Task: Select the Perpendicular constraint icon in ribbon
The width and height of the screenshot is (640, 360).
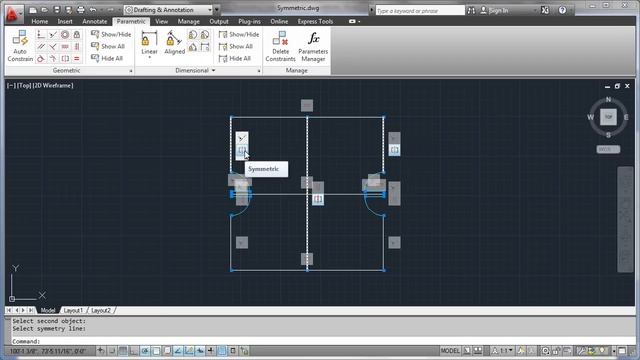Action: (x=53, y=47)
